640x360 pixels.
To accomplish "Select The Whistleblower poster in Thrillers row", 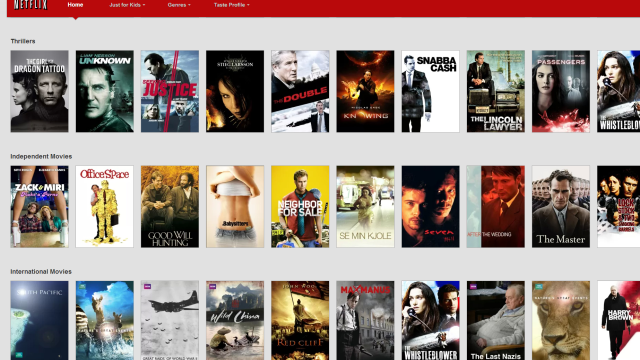I will 618,91.
